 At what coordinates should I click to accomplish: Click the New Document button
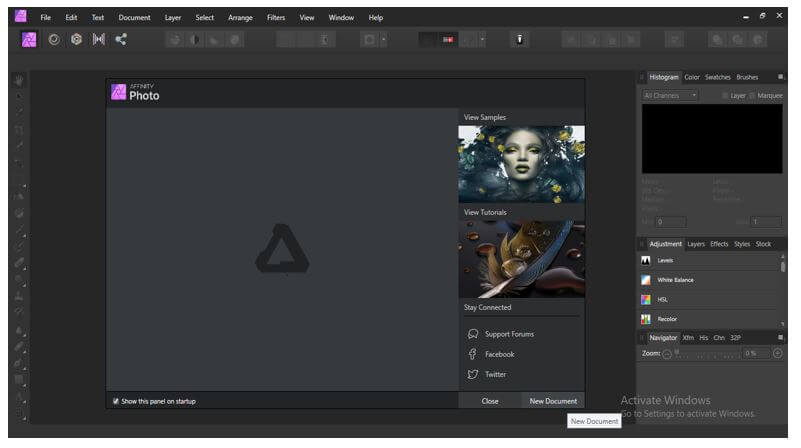point(553,401)
